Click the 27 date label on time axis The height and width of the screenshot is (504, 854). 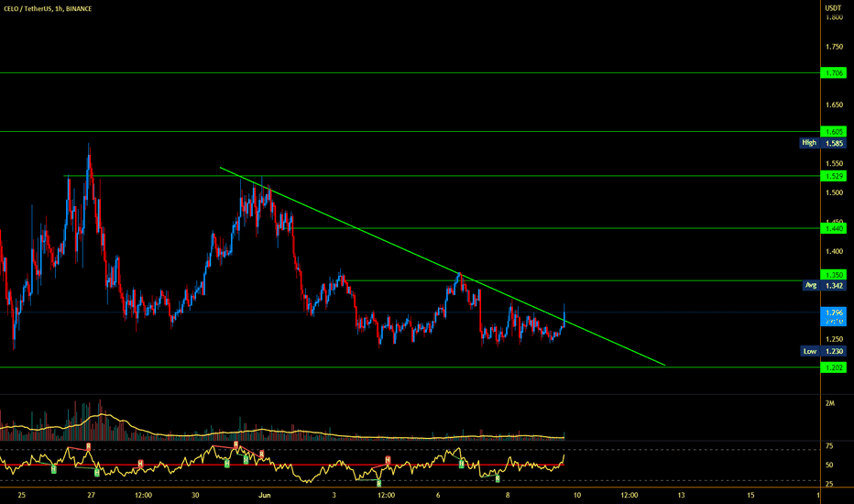click(x=91, y=495)
